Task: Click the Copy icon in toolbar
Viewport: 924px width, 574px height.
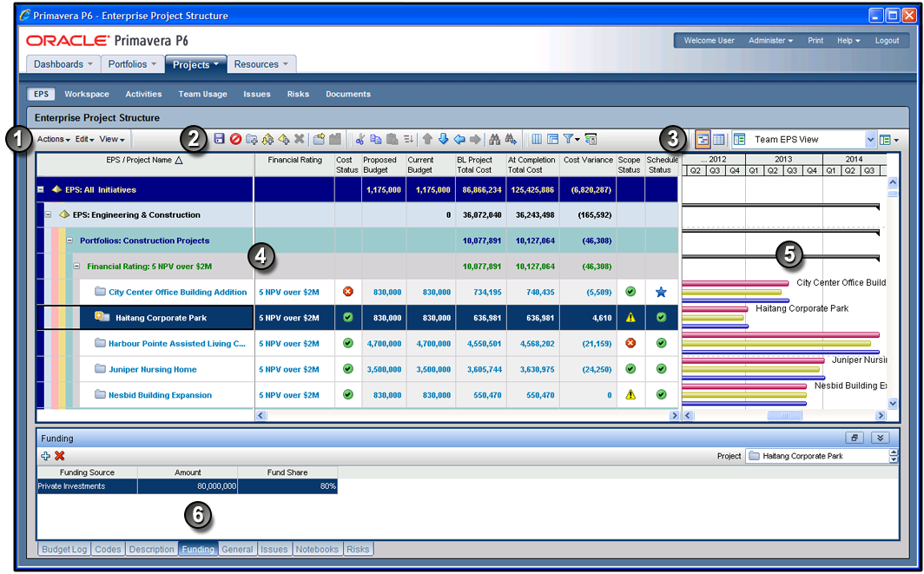Action: [x=375, y=139]
